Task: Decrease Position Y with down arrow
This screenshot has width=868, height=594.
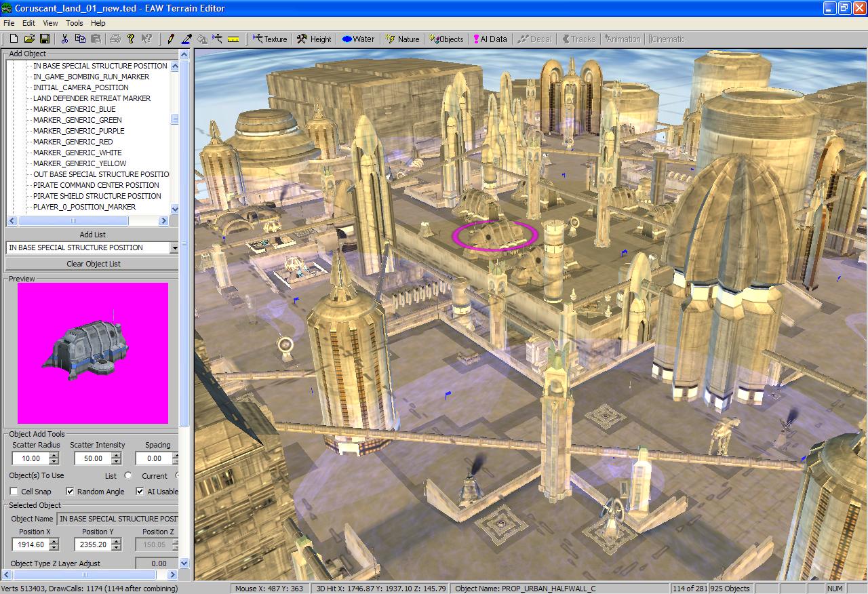Action: (117, 547)
